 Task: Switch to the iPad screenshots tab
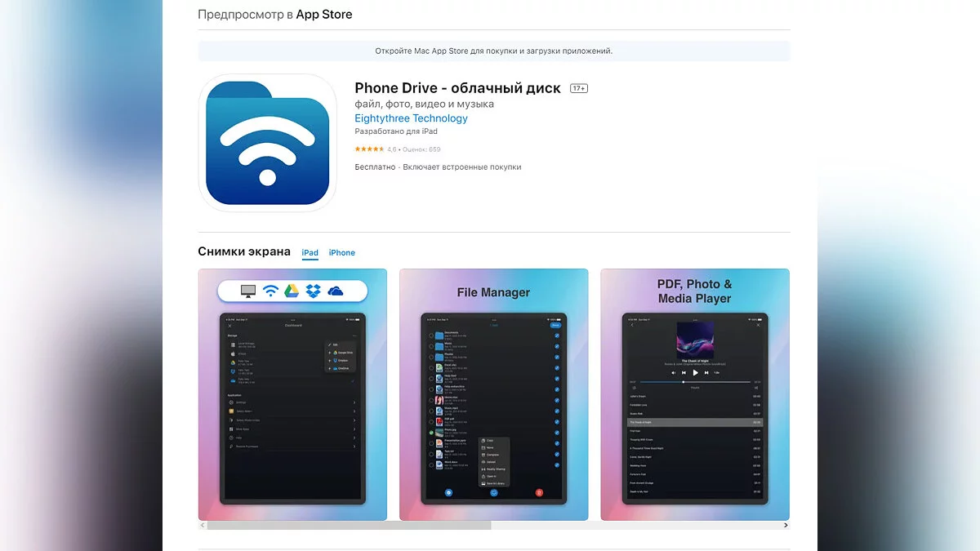click(310, 253)
